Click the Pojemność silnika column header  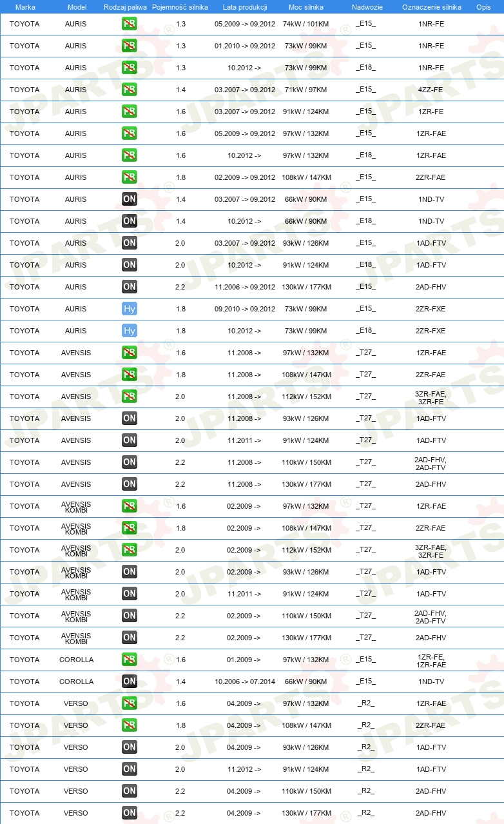tap(180, 7)
